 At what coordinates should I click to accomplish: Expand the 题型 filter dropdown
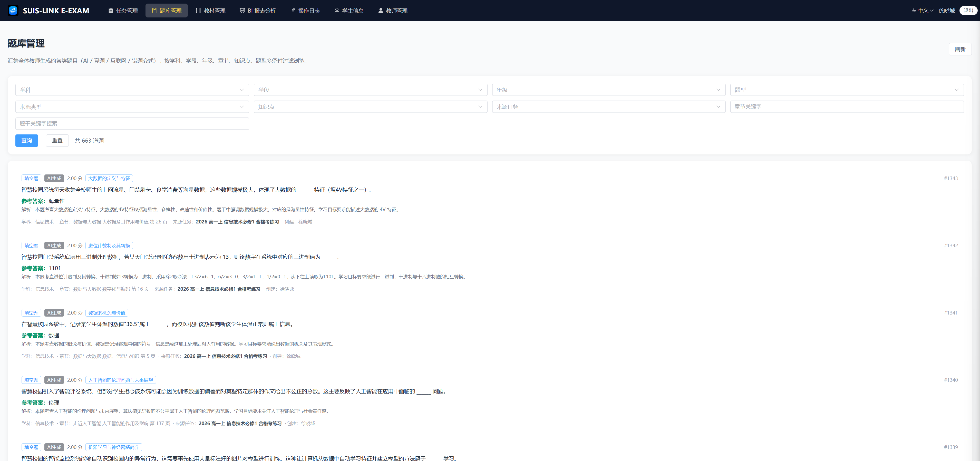point(847,90)
